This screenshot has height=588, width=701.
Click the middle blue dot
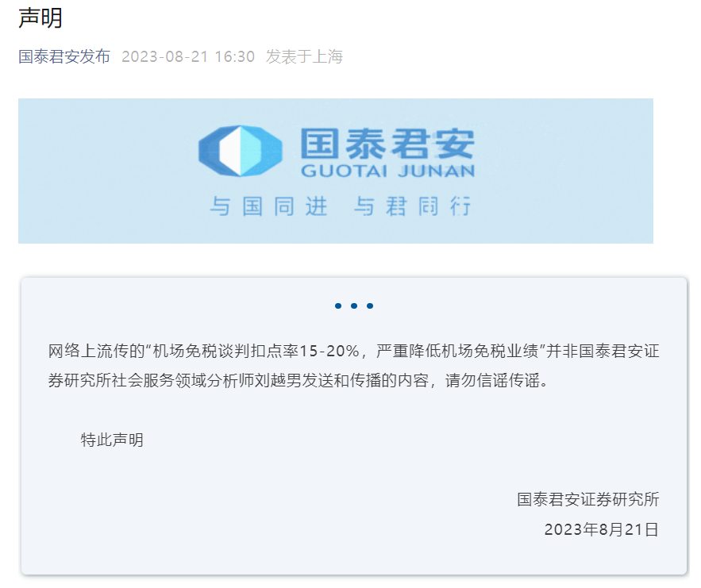(x=354, y=306)
